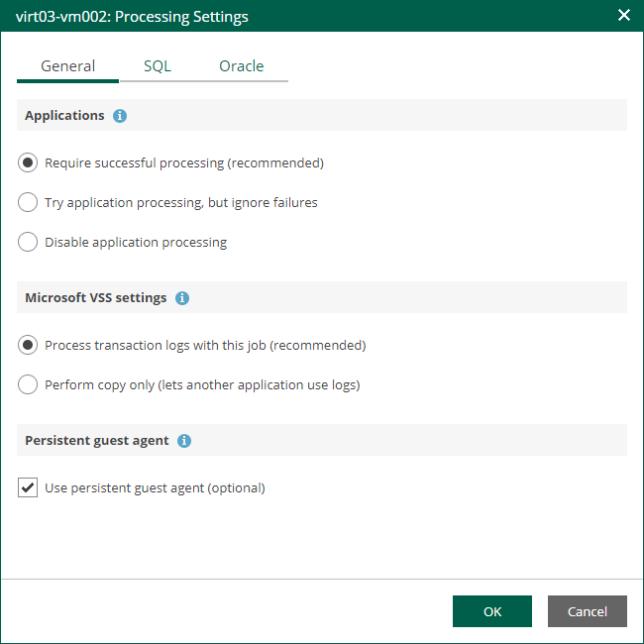
Task: Select Require successful processing radio button
Action: click(28, 162)
